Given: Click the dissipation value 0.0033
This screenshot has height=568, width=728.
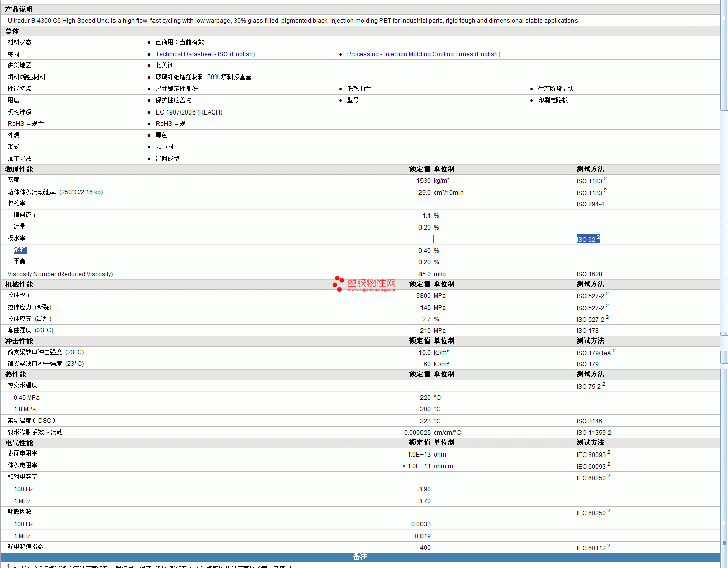Looking at the screenshot, I should [x=421, y=524].
